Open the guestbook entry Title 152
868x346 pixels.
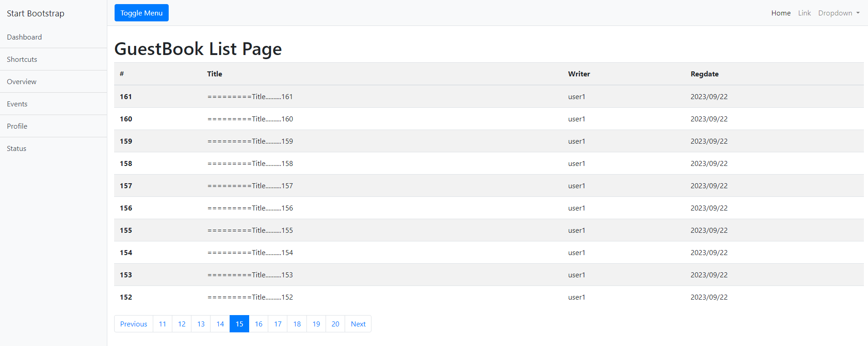pyautogui.click(x=250, y=297)
